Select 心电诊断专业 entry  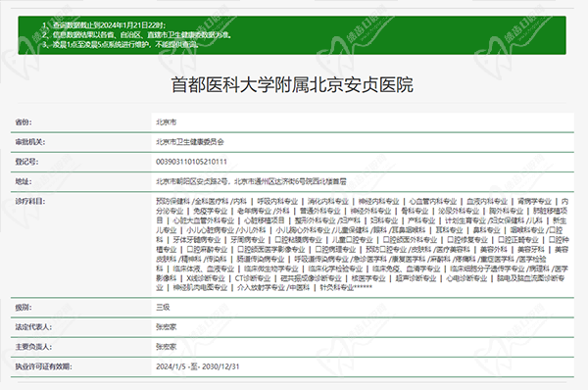(466, 278)
